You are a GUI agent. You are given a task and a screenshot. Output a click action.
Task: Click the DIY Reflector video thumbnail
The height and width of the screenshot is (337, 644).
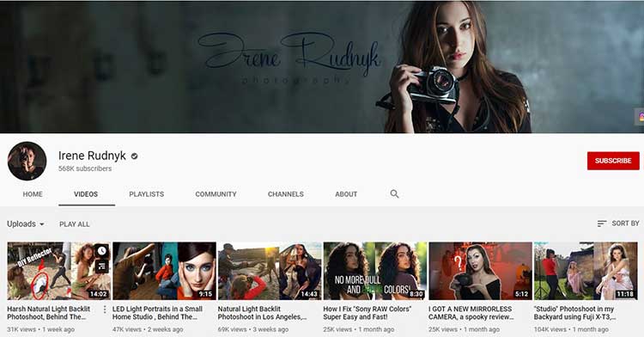[58, 271]
